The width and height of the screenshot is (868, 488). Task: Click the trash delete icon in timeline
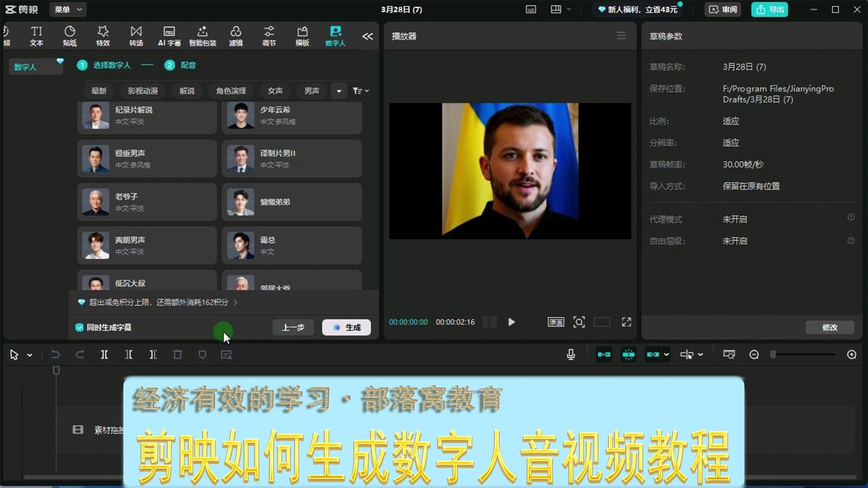click(178, 355)
